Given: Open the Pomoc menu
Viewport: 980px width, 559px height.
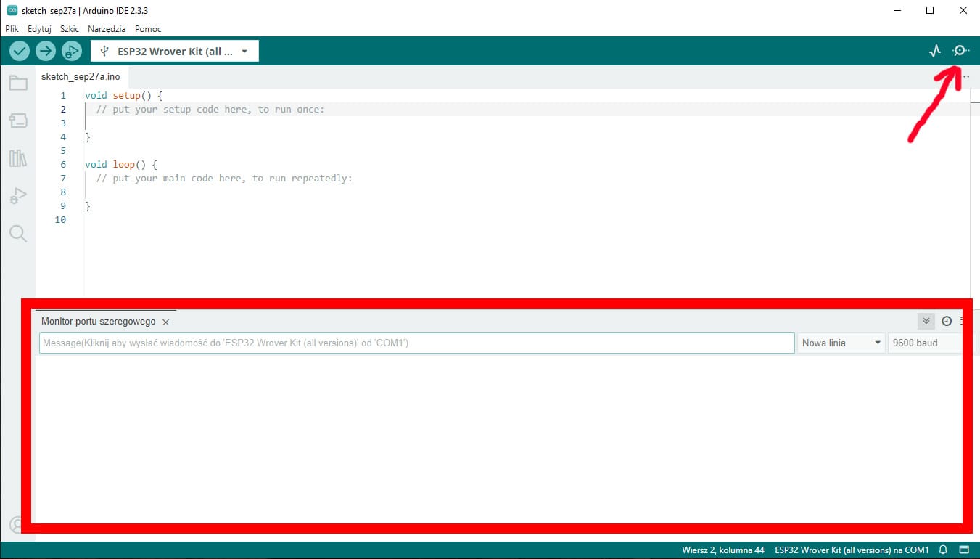Looking at the screenshot, I should coord(148,29).
